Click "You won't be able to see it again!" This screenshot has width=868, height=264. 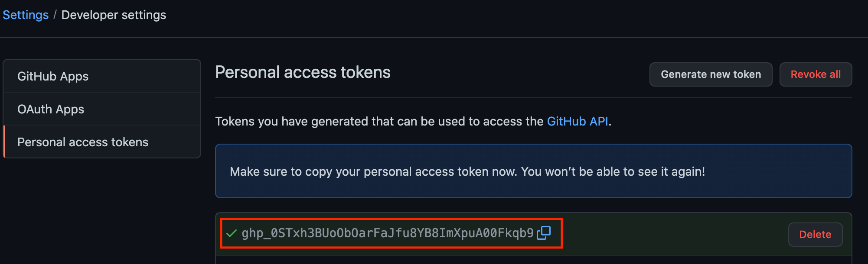coord(613,171)
